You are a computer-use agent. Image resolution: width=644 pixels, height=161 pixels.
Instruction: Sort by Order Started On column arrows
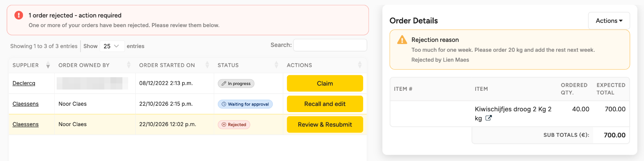pyautogui.click(x=208, y=65)
